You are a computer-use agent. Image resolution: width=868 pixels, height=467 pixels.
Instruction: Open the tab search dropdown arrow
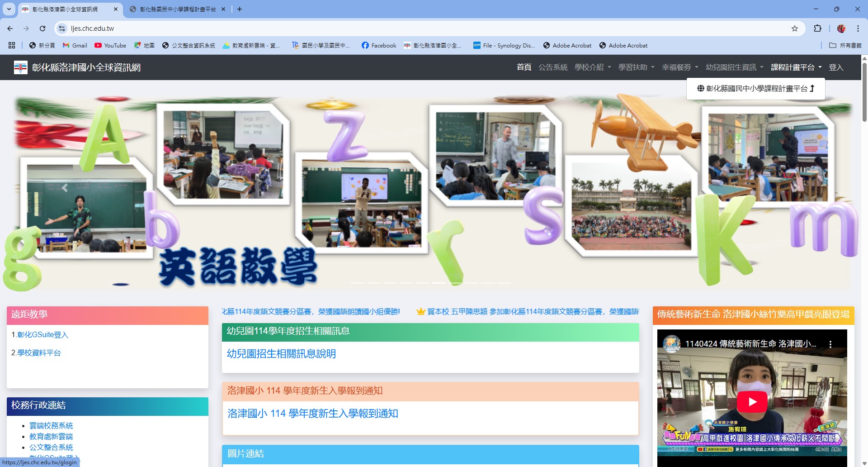coord(9,9)
